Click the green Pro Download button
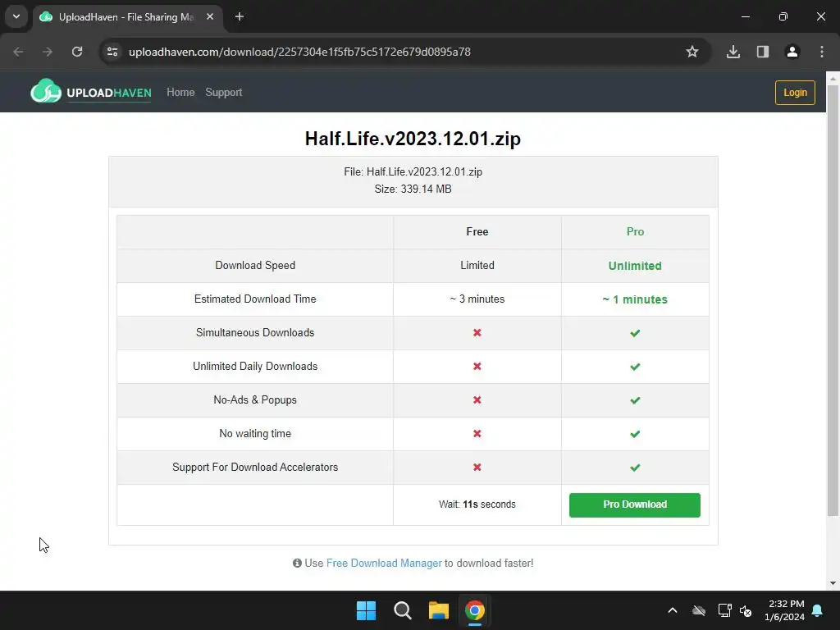Image resolution: width=840 pixels, height=630 pixels. tap(635, 504)
